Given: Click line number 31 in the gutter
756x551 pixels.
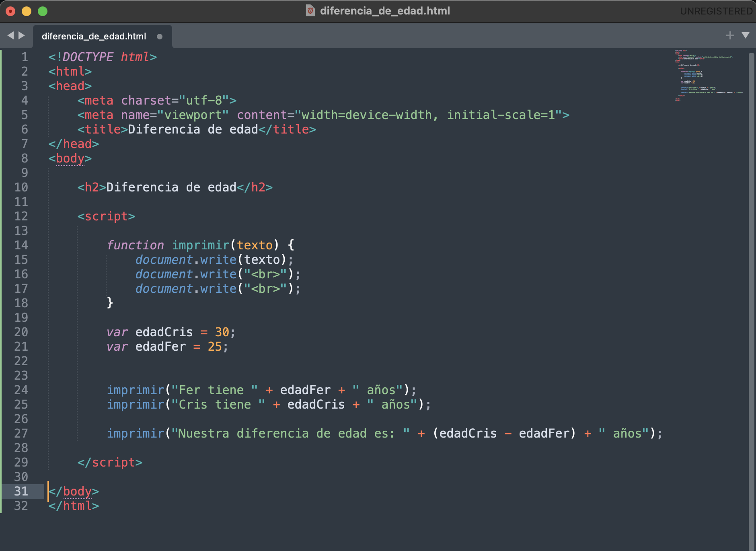Looking at the screenshot, I should click(x=21, y=491).
